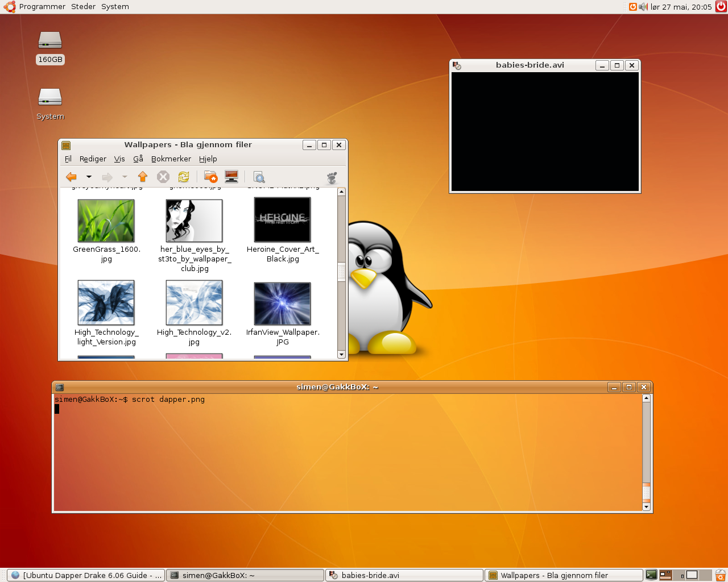
Task: Switch to Ubuntu Dapper Drake Guide taskbar button
Action: pyautogui.click(x=86, y=575)
